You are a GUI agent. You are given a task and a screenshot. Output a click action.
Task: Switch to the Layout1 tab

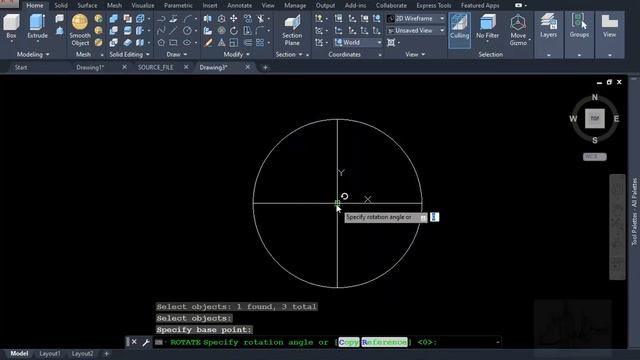50,353
